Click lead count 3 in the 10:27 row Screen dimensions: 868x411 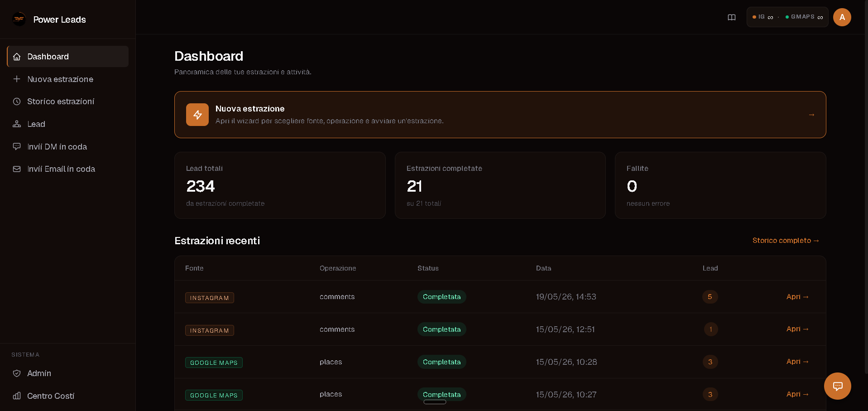point(710,395)
